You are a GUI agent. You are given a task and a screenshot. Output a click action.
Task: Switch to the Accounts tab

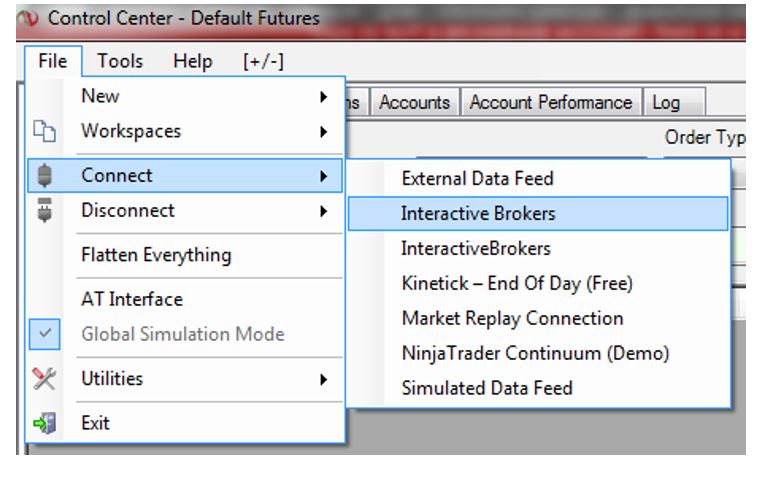pyautogui.click(x=414, y=102)
